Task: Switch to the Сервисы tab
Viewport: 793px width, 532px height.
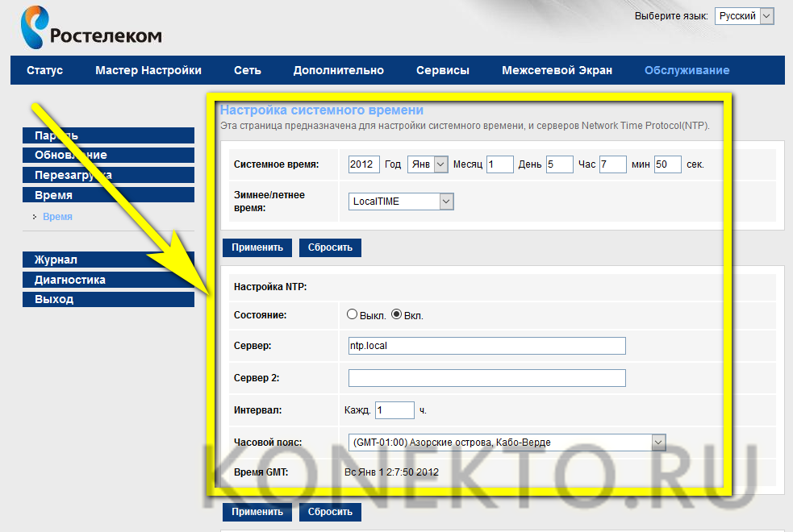Action: point(443,70)
